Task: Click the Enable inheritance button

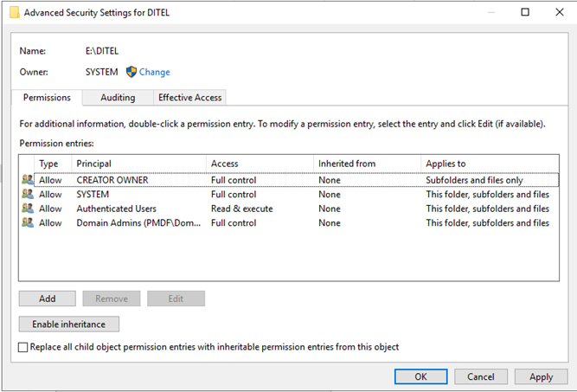Action: [x=68, y=325]
